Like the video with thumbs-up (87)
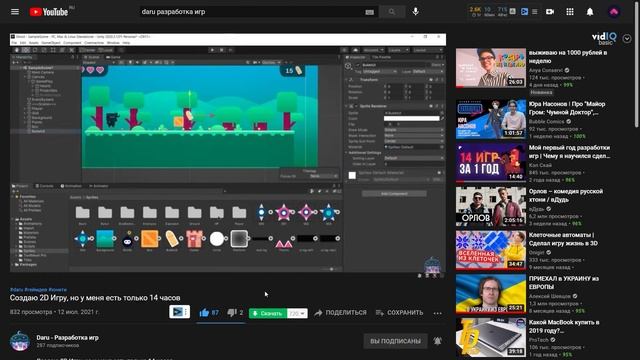The width and height of the screenshot is (640, 360). pos(209,313)
